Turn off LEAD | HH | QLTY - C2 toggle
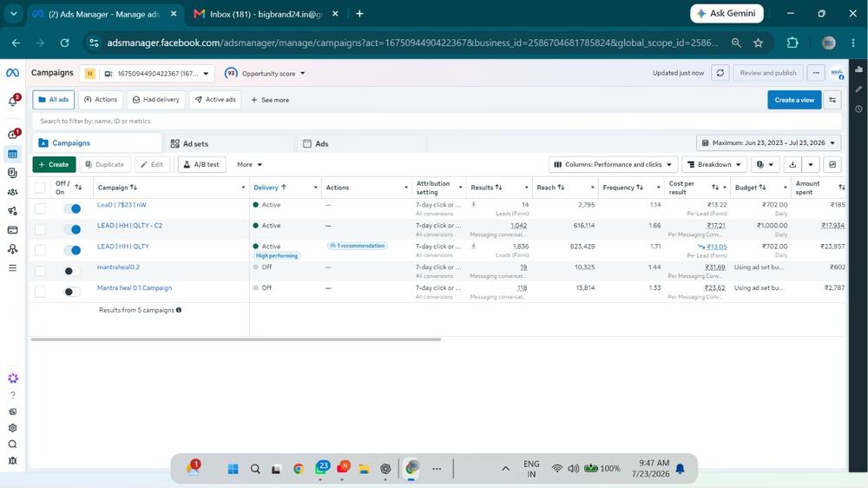868x488 pixels. point(72,229)
